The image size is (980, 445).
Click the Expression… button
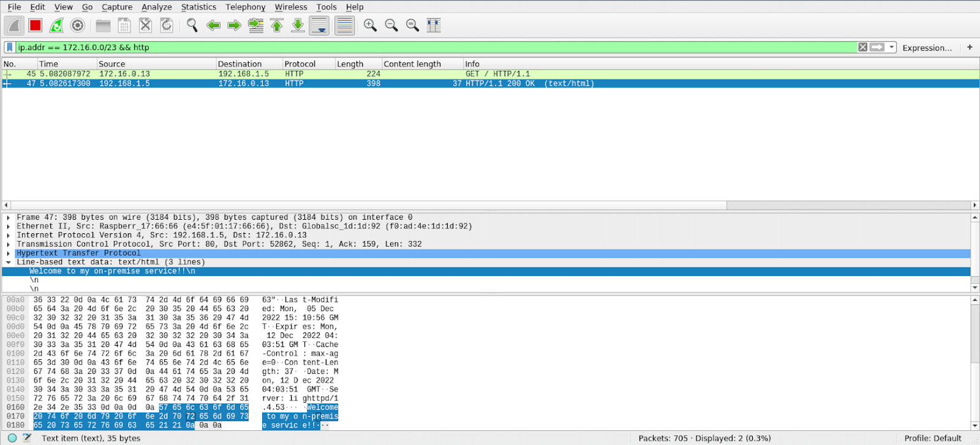[927, 48]
